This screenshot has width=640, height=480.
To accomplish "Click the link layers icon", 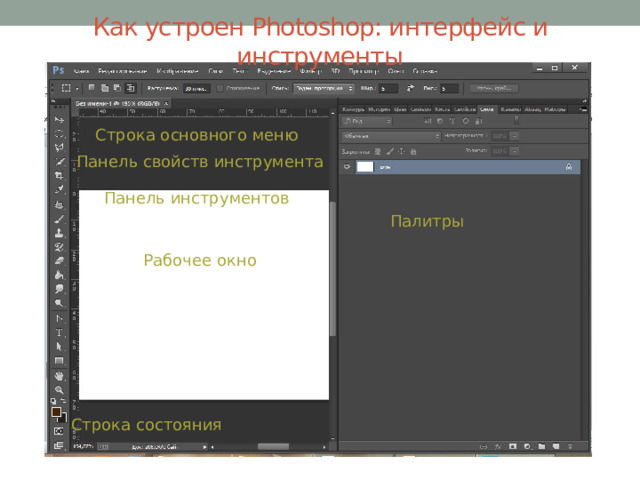I will tap(483, 447).
